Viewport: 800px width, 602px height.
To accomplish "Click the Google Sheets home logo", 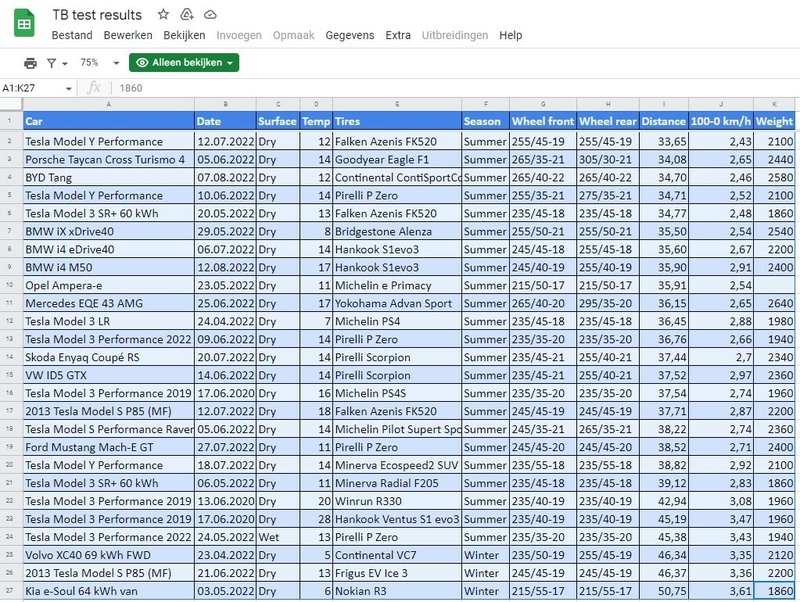I will [x=24, y=24].
